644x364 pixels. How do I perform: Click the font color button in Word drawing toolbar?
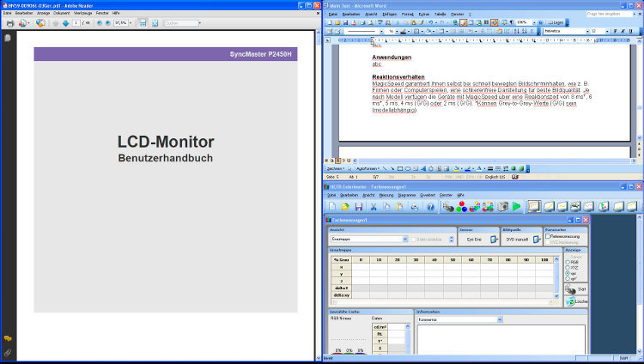[479, 168]
